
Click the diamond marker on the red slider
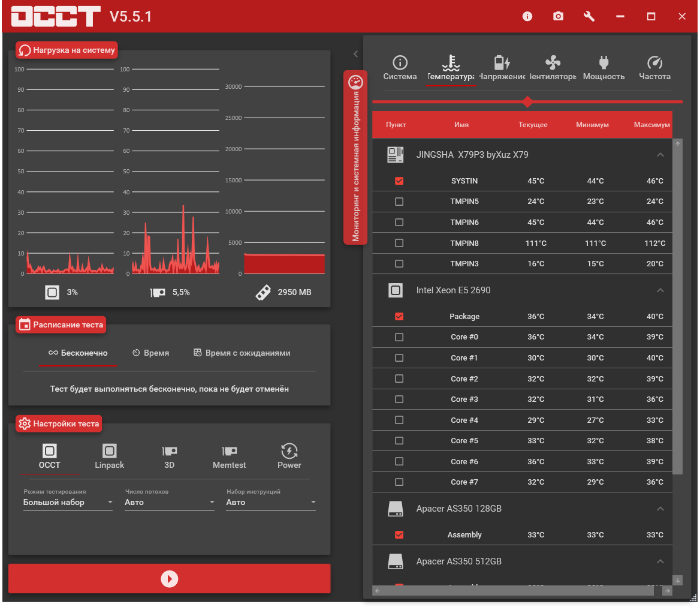[x=527, y=102]
